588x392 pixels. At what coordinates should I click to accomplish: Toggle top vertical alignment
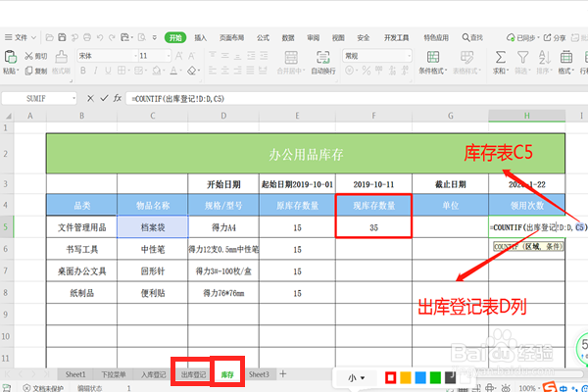(213, 56)
